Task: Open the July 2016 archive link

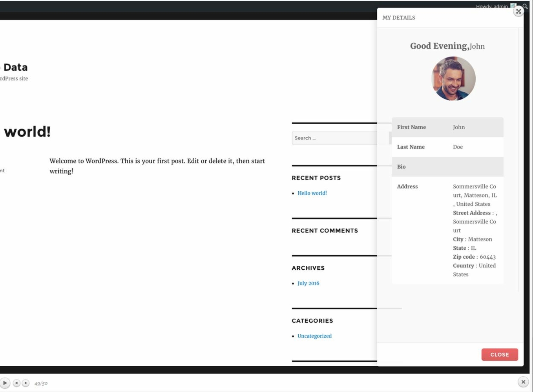Action: 308,283
